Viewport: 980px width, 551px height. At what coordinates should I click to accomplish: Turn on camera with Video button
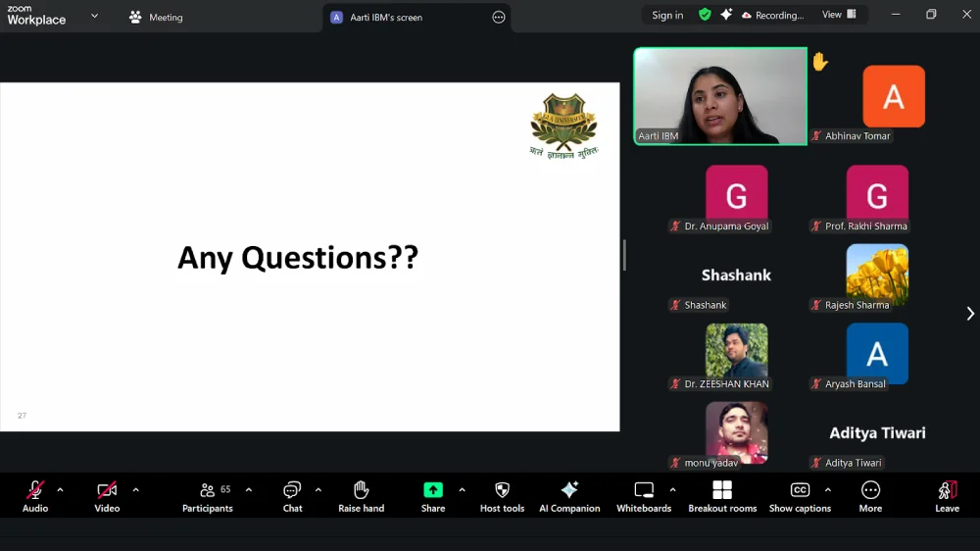coord(107,495)
